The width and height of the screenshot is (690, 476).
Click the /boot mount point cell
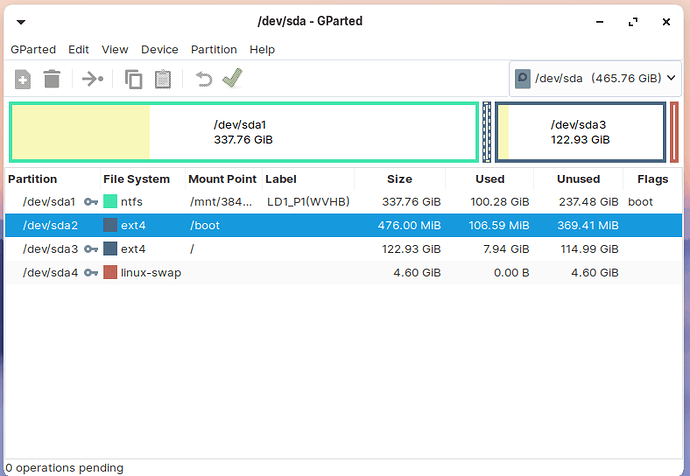pos(205,226)
